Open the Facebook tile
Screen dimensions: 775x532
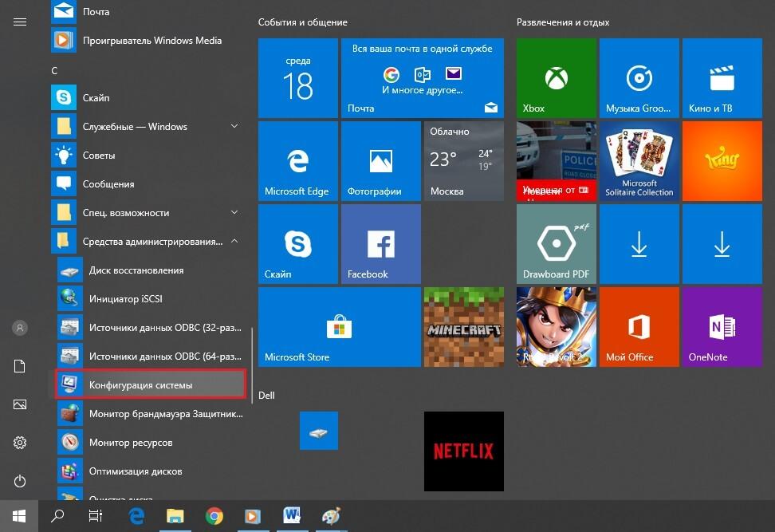point(381,244)
